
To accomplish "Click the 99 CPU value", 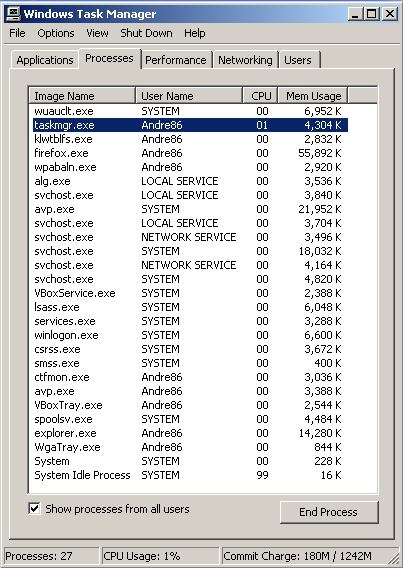I will [263, 475].
